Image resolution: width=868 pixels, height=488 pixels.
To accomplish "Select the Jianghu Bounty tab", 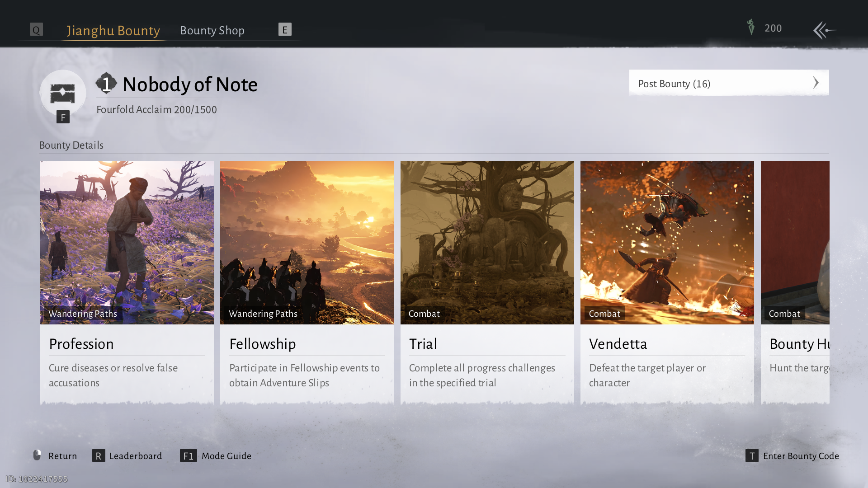I will (x=113, y=30).
